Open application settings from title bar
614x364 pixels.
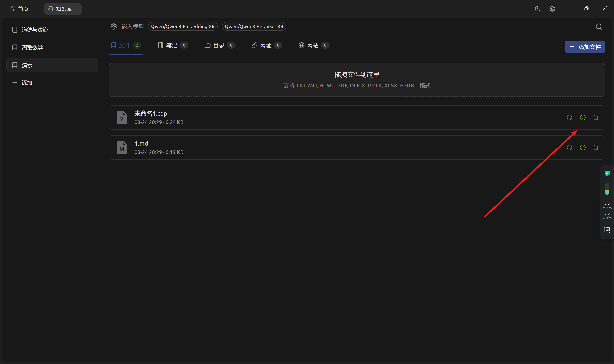[x=552, y=9]
